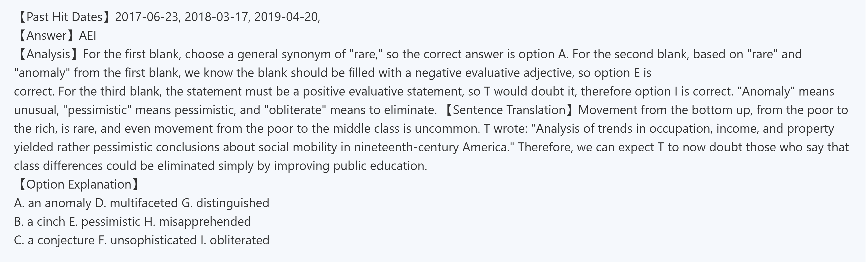The height and width of the screenshot is (262, 868).
Task: Click the Past Hit Dates heading
Action: coord(64,17)
